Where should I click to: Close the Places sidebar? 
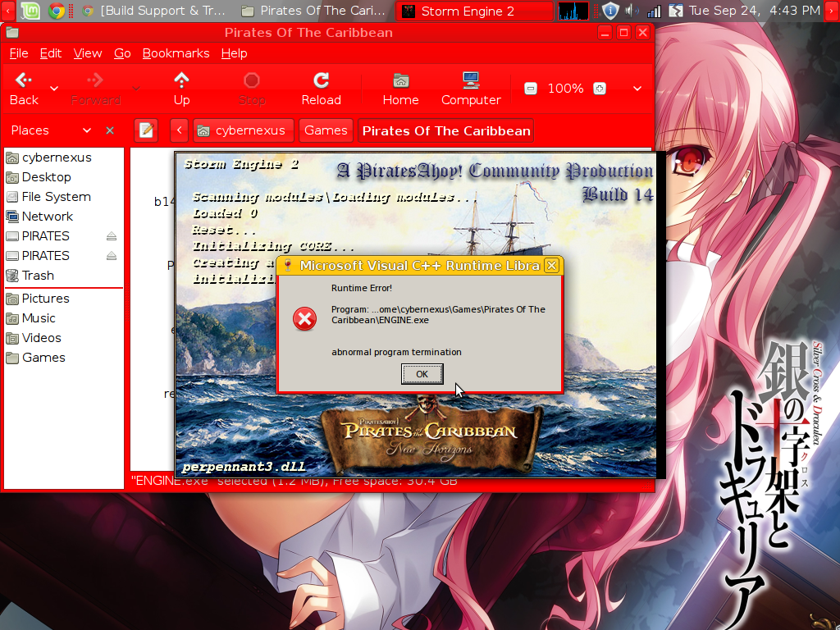[x=110, y=130]
